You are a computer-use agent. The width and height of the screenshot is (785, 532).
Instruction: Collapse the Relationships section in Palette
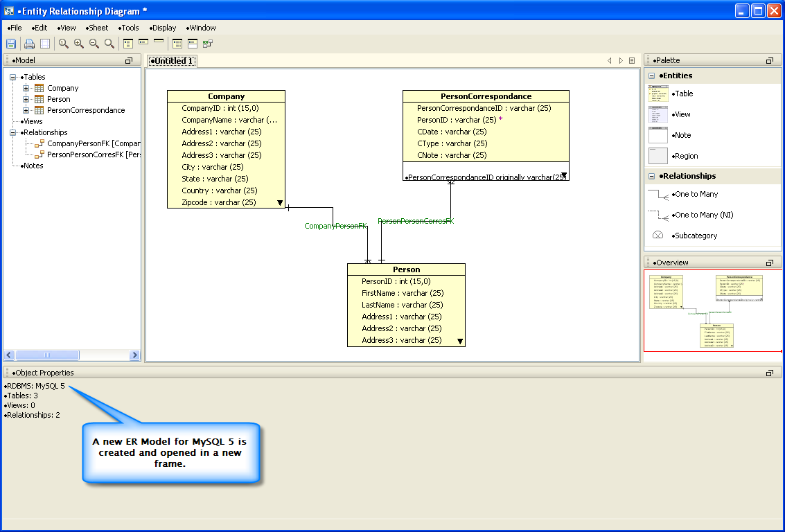(x=652, y=176)
